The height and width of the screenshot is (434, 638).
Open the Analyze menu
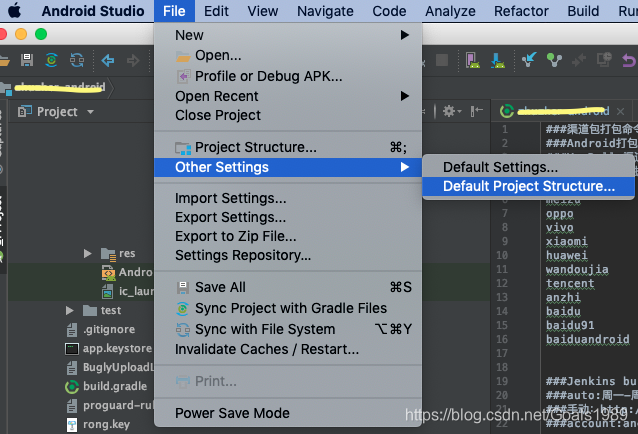pyautogui.click(x=450, y=11)
